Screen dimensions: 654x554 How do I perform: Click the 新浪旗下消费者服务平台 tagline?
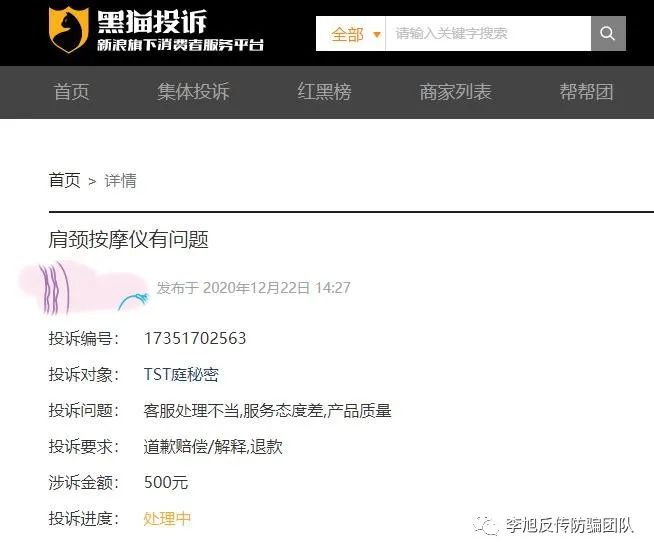click(x=181, y=45)
